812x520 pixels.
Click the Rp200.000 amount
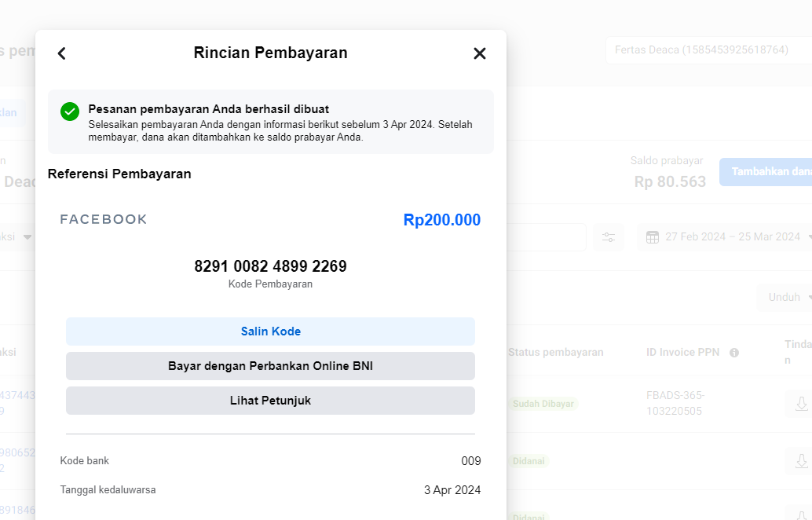[x=442, y=220]
